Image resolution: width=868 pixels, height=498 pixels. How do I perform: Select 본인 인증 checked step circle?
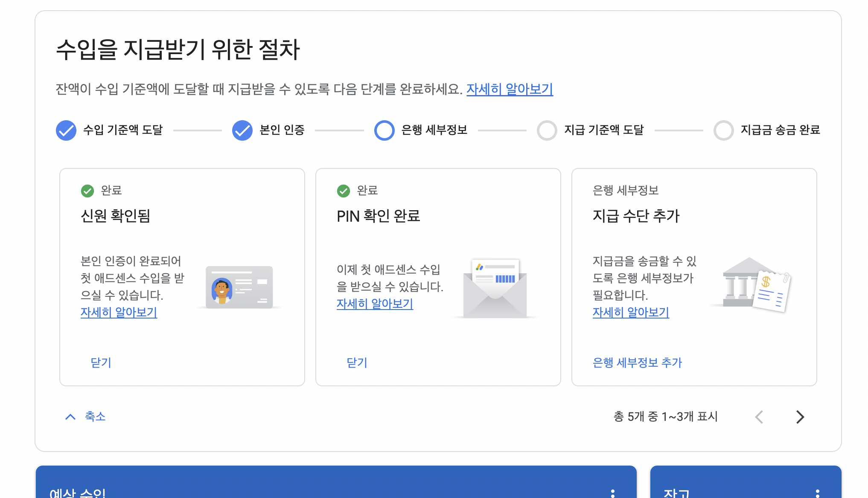242,130
